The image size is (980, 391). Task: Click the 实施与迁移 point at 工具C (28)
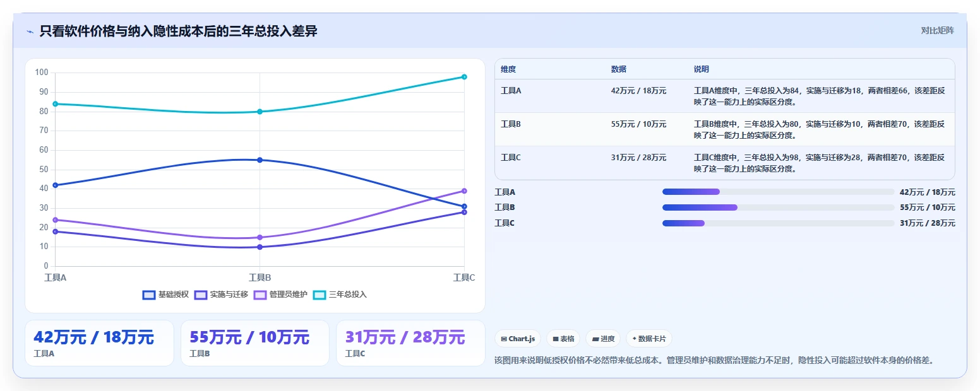[x=464, y=212]
